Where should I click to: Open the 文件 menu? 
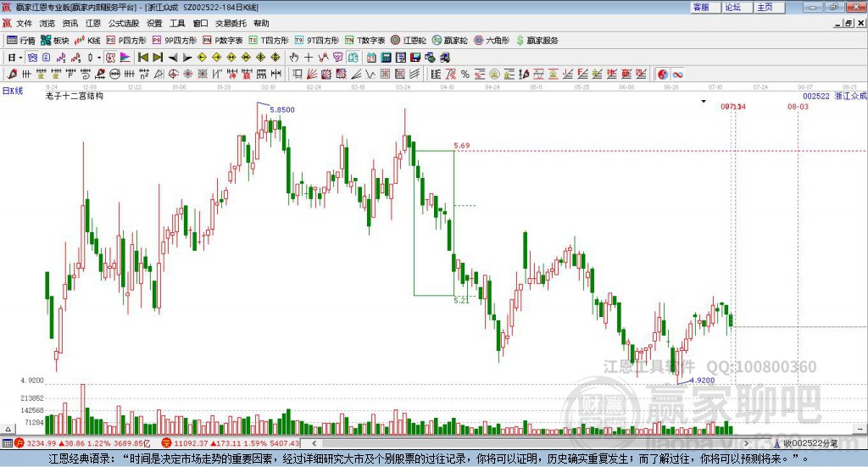tap(25, 23)
